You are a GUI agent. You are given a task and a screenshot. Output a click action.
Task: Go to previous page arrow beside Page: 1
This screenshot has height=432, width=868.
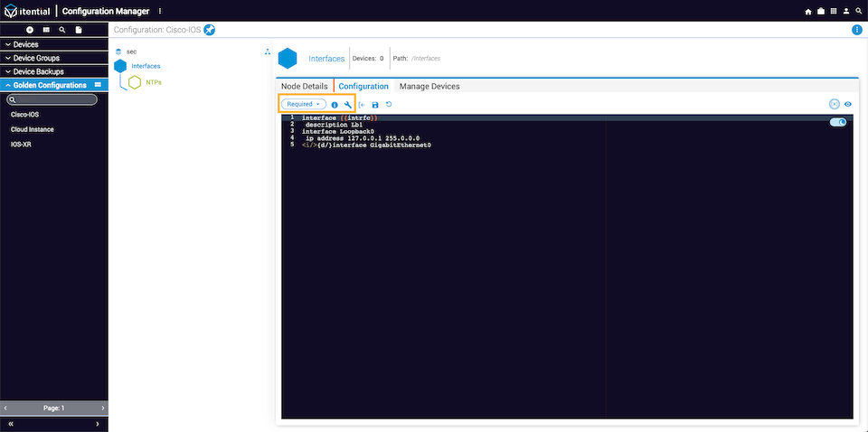5,409
